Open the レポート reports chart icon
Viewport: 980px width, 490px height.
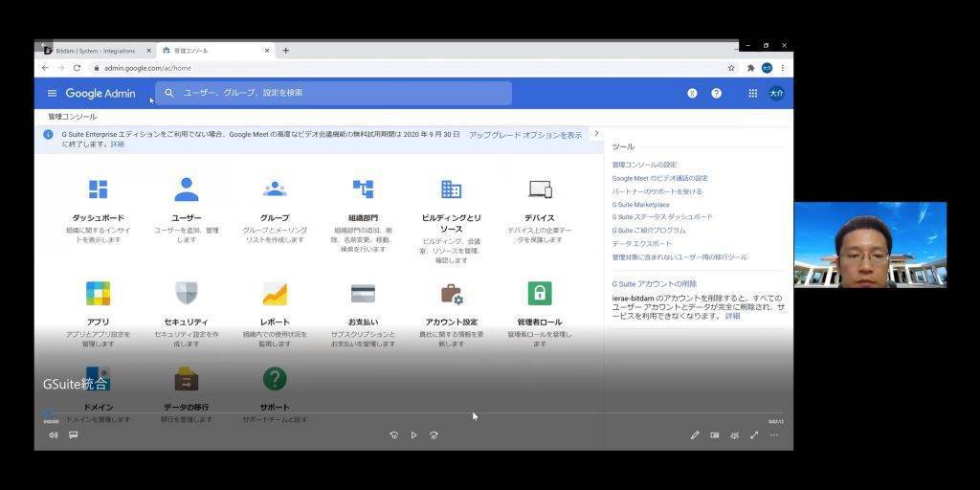click(x=275, y=293)
